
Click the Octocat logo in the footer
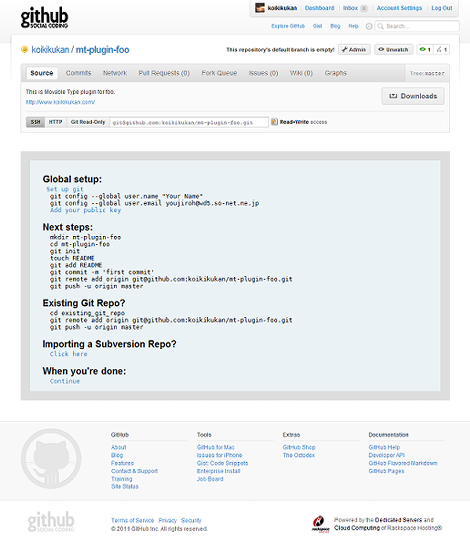point(51,458)
